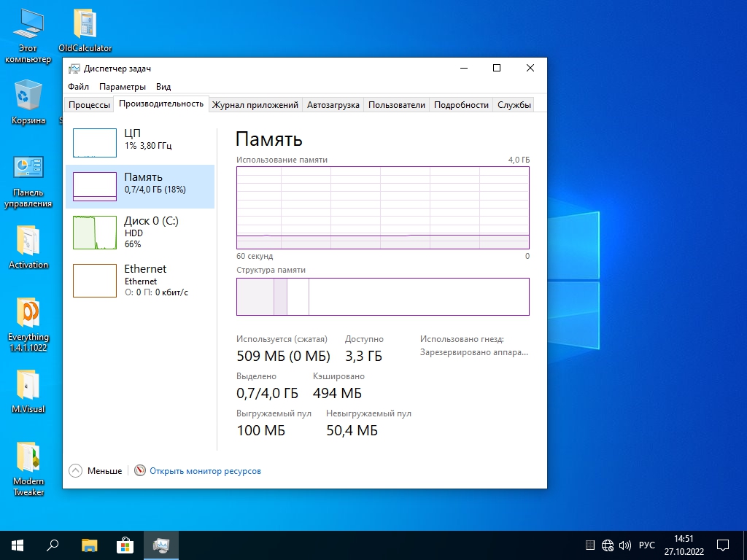
Task: Switch to the Службы tab
Action: (x=514, y=105)
